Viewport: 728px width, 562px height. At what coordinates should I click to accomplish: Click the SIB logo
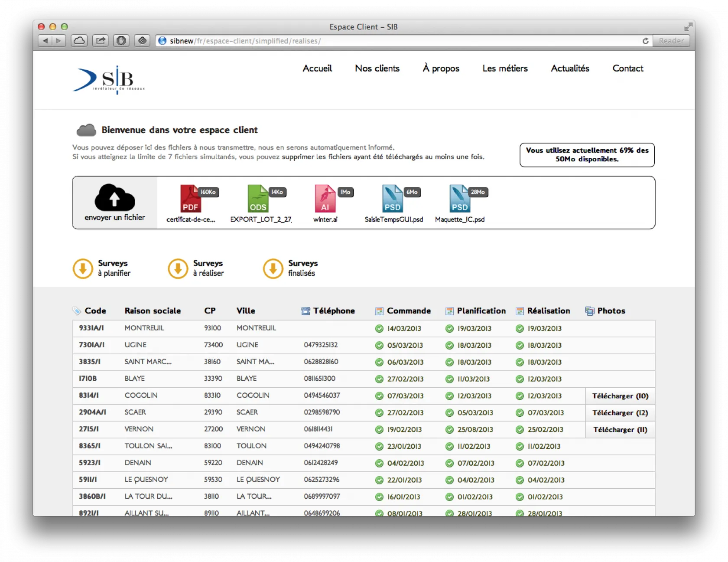109,80
